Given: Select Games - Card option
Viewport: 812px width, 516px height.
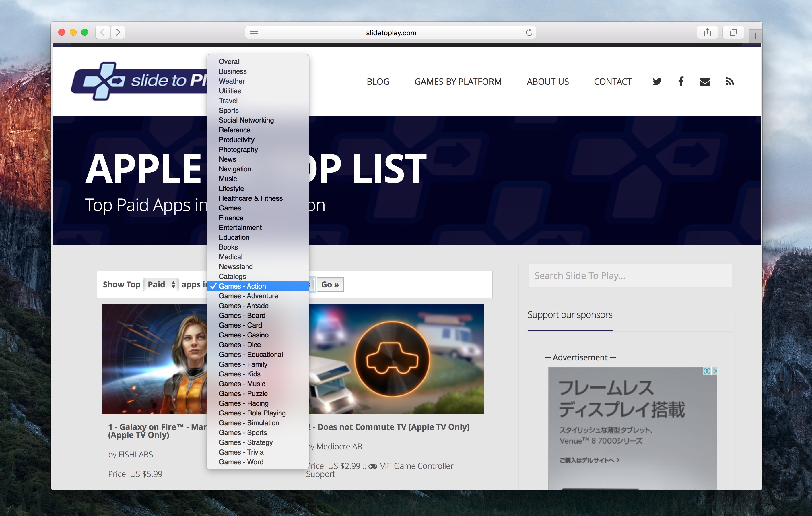Looking at the screenshot, I should [x=258, y=325].
